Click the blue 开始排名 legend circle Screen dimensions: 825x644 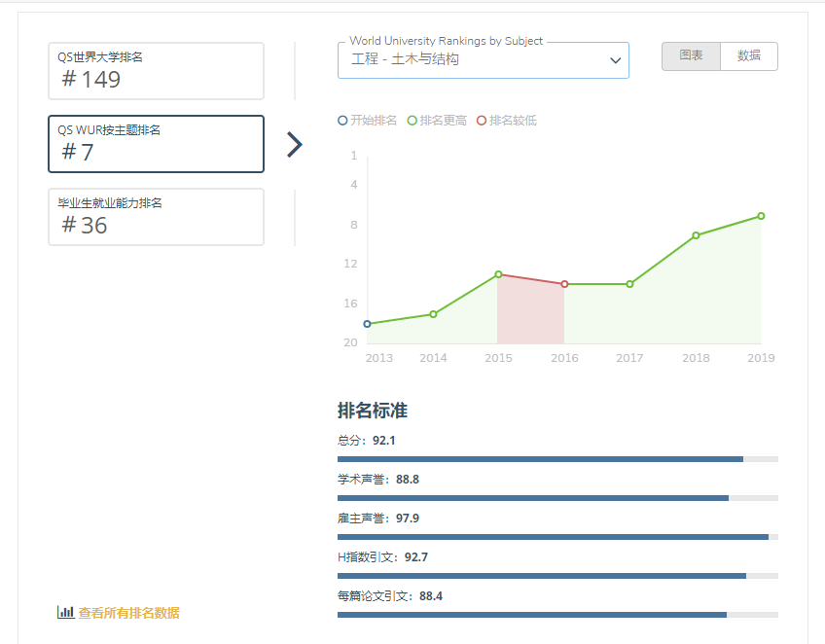[342, 121]
